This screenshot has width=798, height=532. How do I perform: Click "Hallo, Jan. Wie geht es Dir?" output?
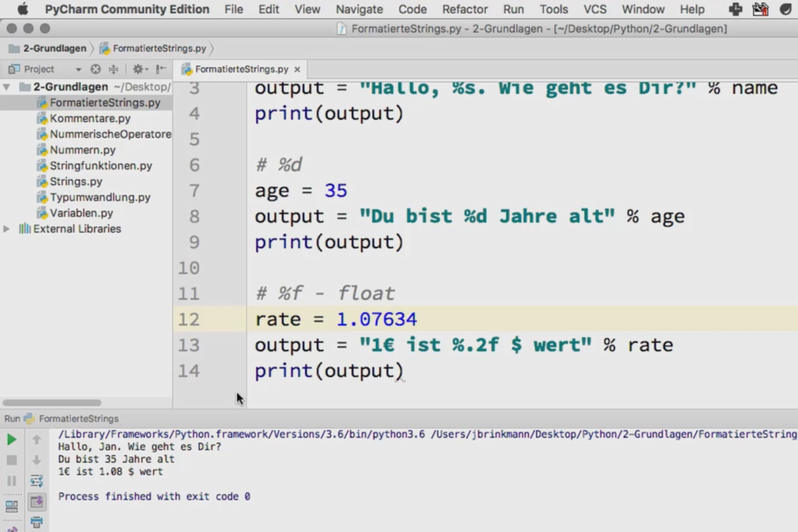[140, 446]
